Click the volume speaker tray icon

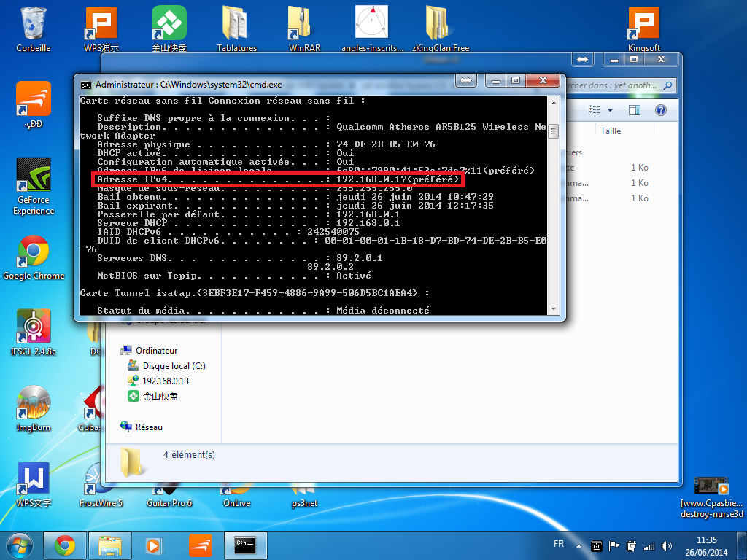click(665, 545)
